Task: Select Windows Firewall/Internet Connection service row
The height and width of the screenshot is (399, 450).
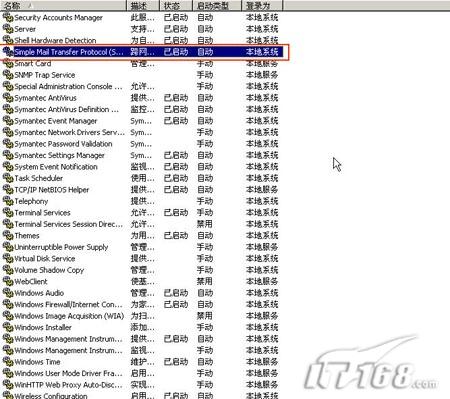Action: pyautogui.click(x=143, y=304)
